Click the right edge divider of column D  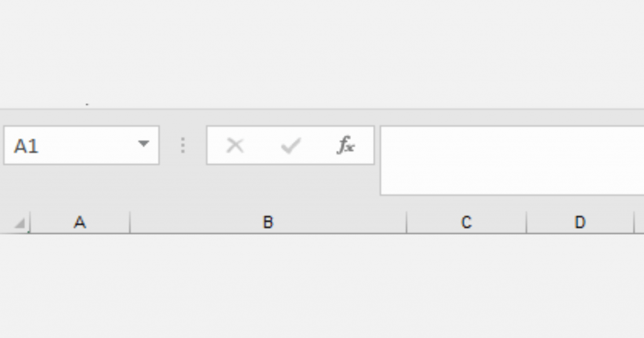click(634, 222)
